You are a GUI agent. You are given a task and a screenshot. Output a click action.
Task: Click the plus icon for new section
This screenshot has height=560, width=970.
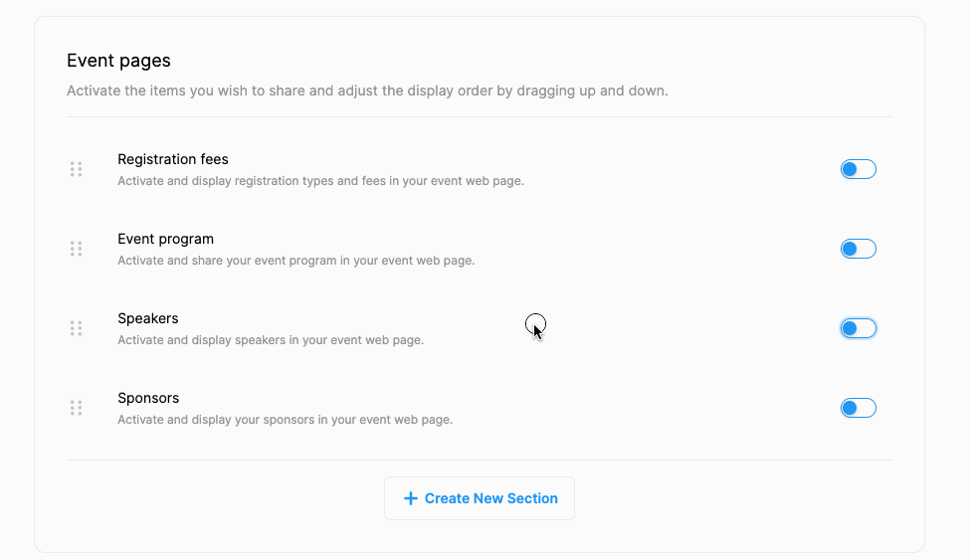point(410,498)
